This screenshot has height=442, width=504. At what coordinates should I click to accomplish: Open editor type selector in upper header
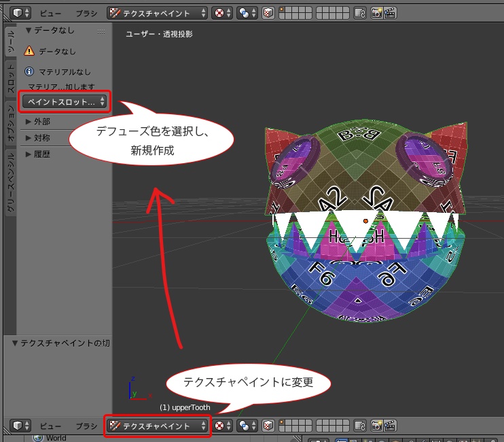20,13
